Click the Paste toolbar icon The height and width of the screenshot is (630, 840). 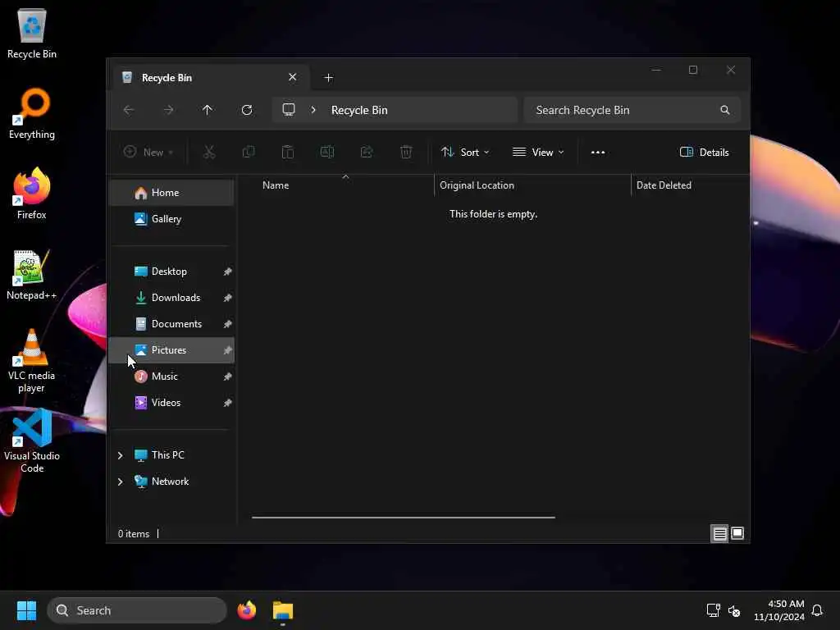(288, 152)
